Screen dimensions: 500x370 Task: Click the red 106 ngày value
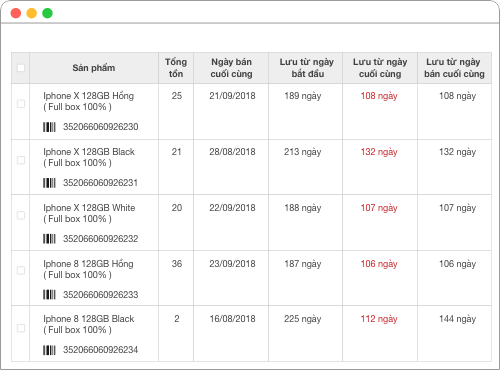click(379, 264)
